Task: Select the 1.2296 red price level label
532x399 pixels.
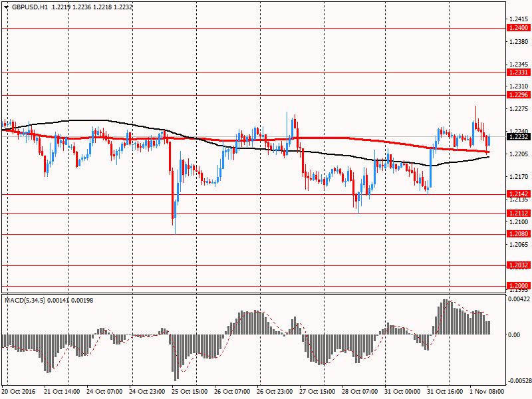Action: pos(518,95)
